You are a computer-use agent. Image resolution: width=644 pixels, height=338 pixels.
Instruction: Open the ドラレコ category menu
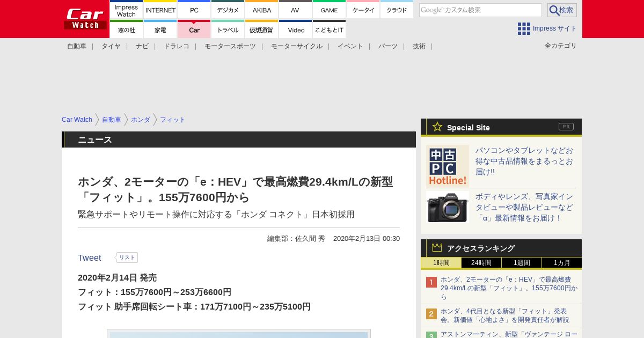(x=177, y=46)
